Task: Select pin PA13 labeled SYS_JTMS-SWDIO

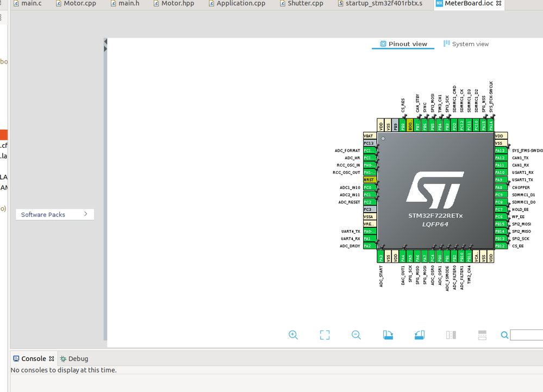Action: (x=501, y=151)
